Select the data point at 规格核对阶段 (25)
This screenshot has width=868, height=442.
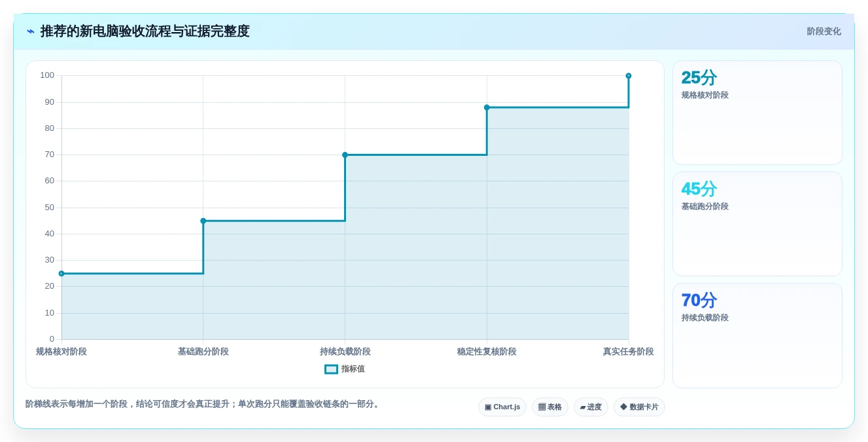pyautogui.click(x=61, y=274)
